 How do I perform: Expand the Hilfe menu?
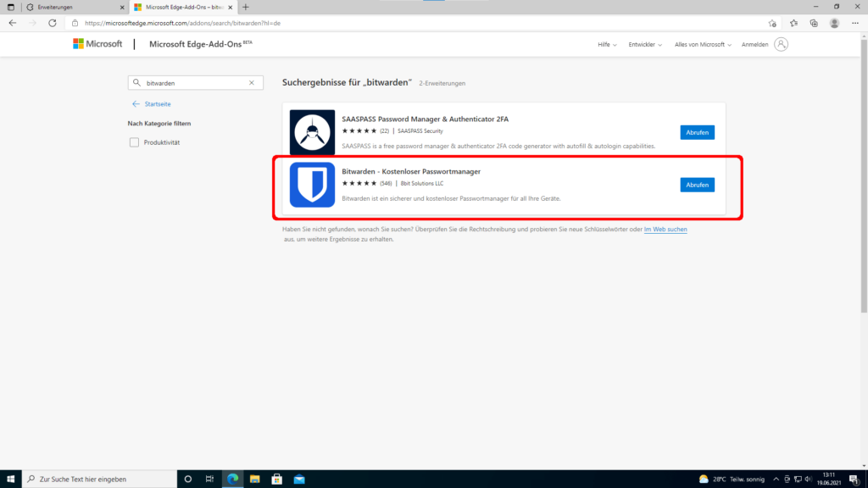point(607,44)
